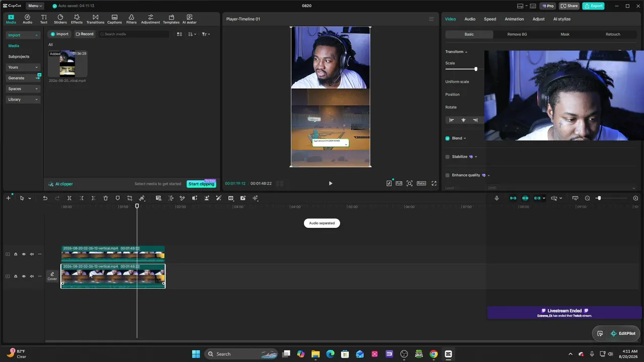Open the EditPilot assistant
Screen dimensions: 644x362
coord(623,333)
